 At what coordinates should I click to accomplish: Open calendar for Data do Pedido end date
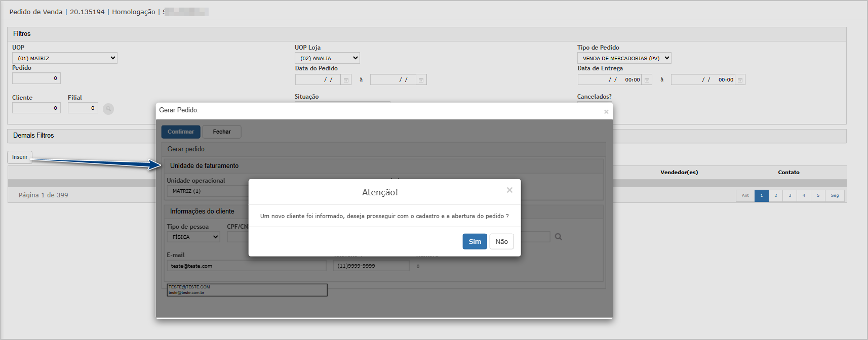click(x=421, y=80)
